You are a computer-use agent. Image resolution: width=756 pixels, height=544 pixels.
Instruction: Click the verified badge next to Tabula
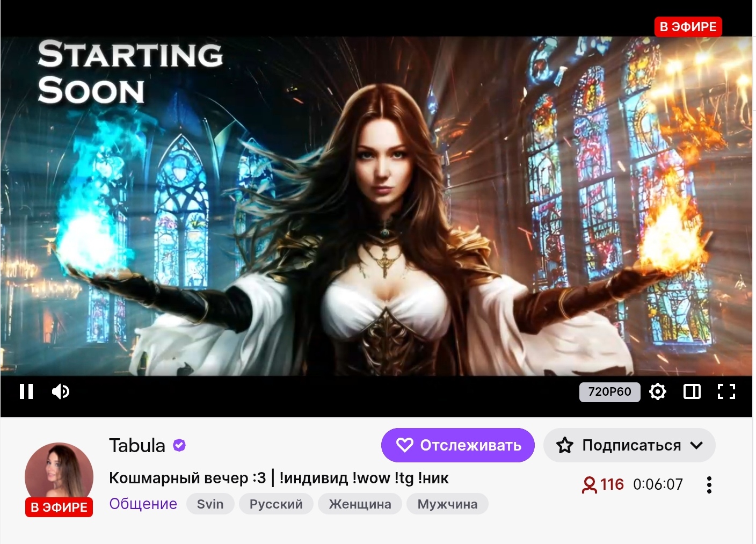pyautogui.click(x=179, y=445)
